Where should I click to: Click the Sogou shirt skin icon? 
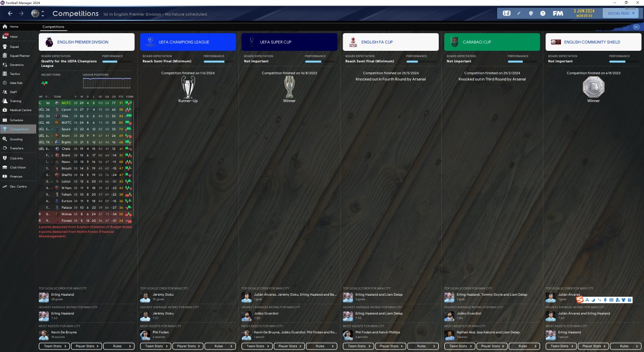(x=623, y=300)
